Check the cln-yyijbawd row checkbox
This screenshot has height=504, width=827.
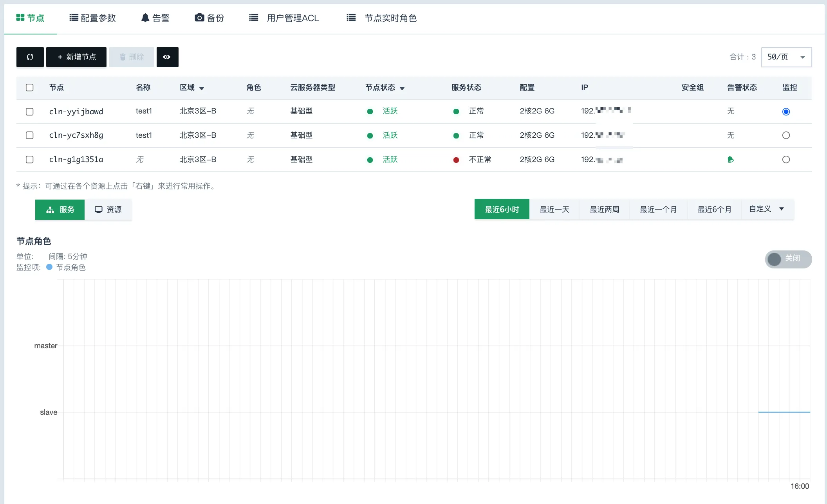(29, 112)
